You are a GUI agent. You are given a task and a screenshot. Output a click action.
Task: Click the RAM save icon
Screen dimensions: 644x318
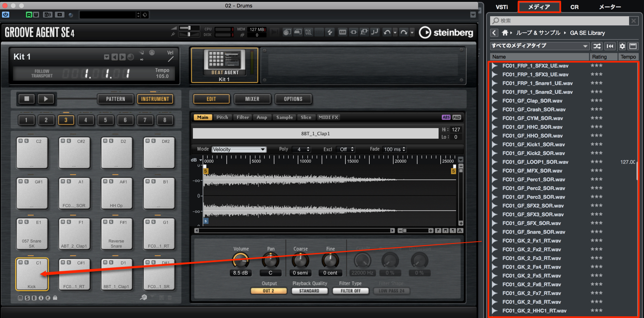pyautogui.click(x=342, y=32)
